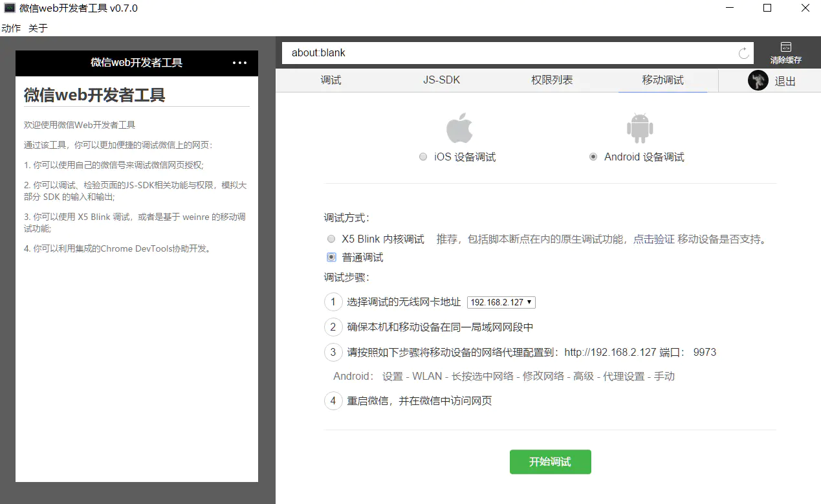Image resolution: width=821 pixels, height=504 pixels.
Task: Click the Apple iOS device icon
Action: click(x=460, y=128)
